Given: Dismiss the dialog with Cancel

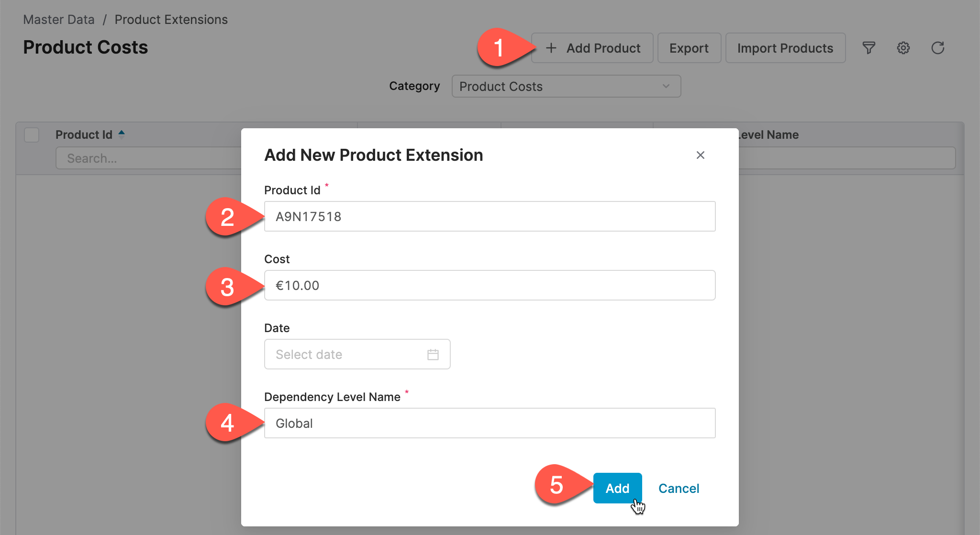Looking at the screenshot, I should [679, 488].
